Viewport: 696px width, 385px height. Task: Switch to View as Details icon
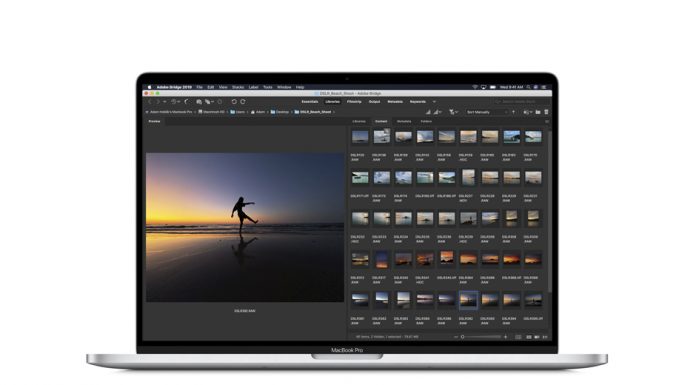(x=537, y=337)
